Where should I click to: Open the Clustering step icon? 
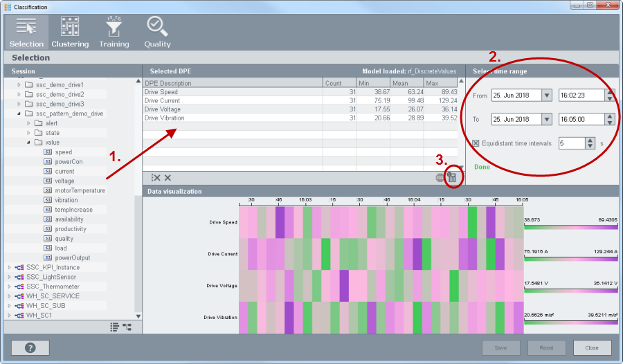70,33
